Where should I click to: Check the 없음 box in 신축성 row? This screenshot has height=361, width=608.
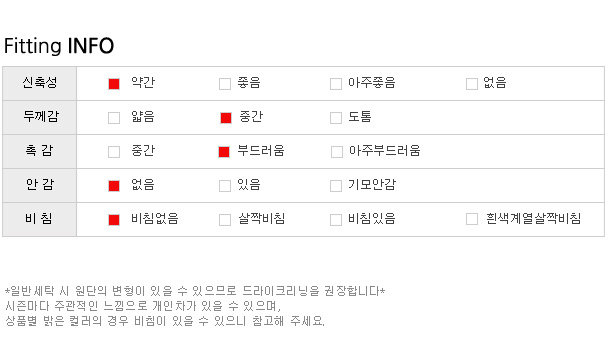tap(472, 84)
